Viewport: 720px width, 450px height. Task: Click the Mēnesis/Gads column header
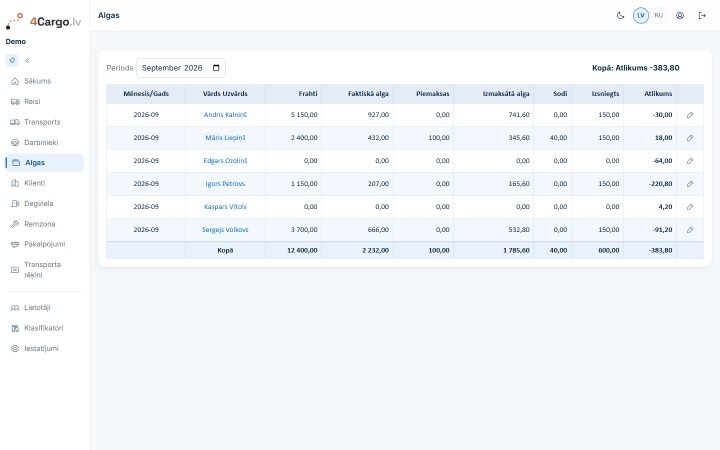146,94
